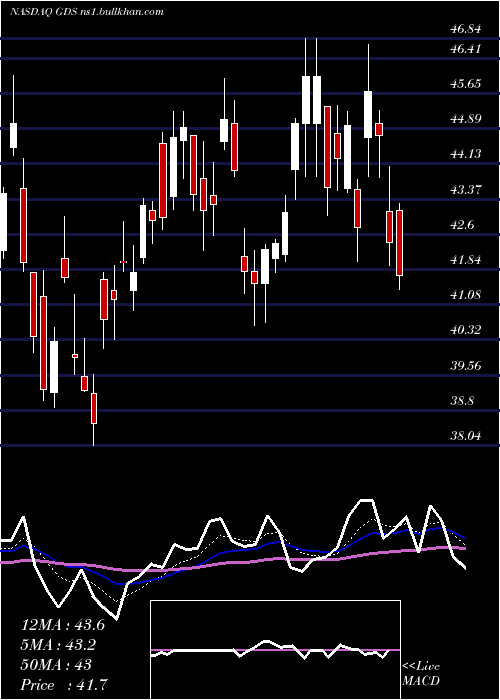Click the 40.32 price axis label
This screenshot has height=700, width=500.
point(465,330)
